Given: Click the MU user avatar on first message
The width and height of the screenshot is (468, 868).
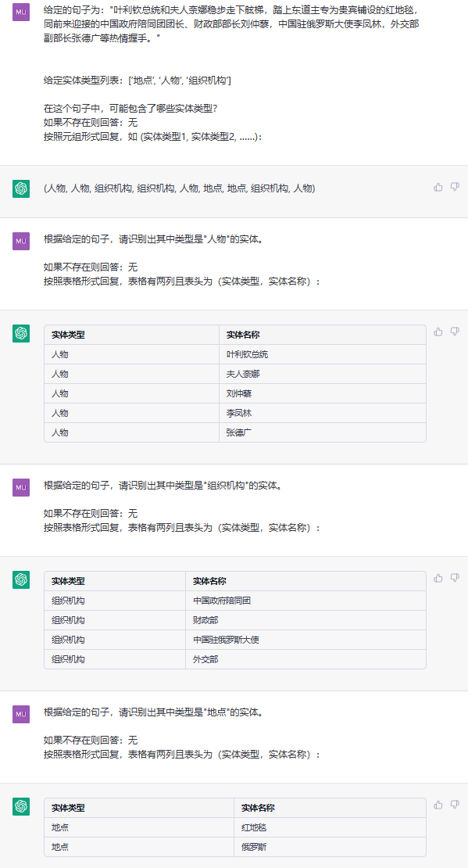Looking at the screenshot, I should (x=21, y=13).
